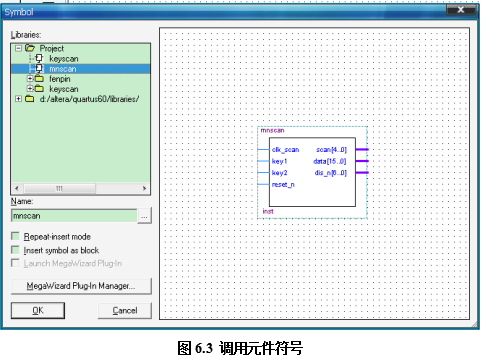Confirm with the OK button
The image size is (481, 364).
coord(38,310)
